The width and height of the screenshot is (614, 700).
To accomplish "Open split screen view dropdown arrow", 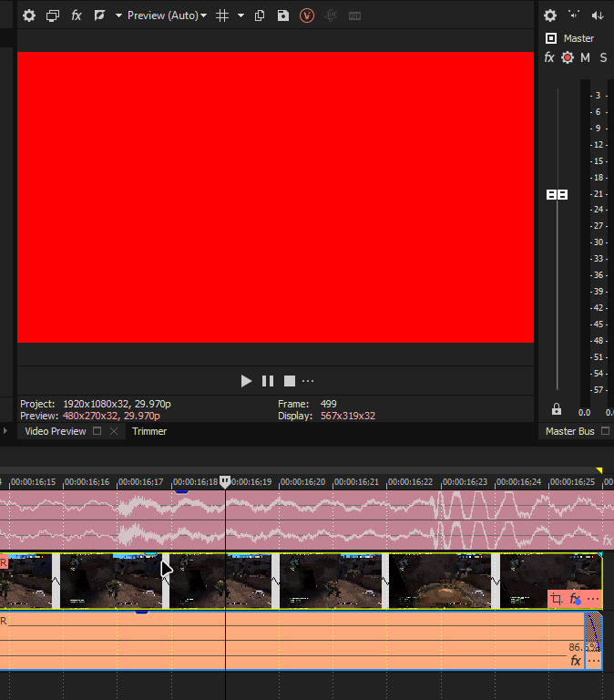I will [x=118, y=15].
